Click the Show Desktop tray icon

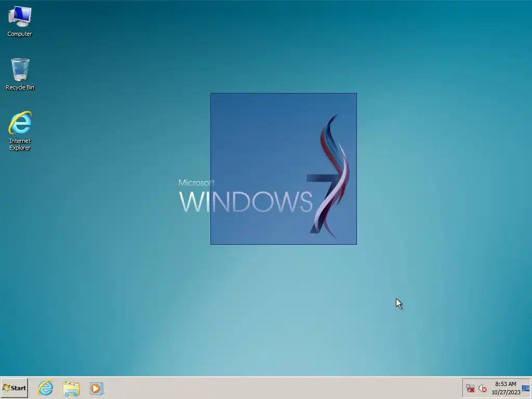click(x=526, y=388)
